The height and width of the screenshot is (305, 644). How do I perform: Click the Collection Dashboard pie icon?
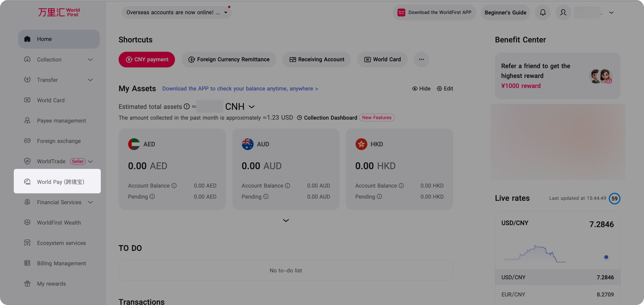[299, 118]
